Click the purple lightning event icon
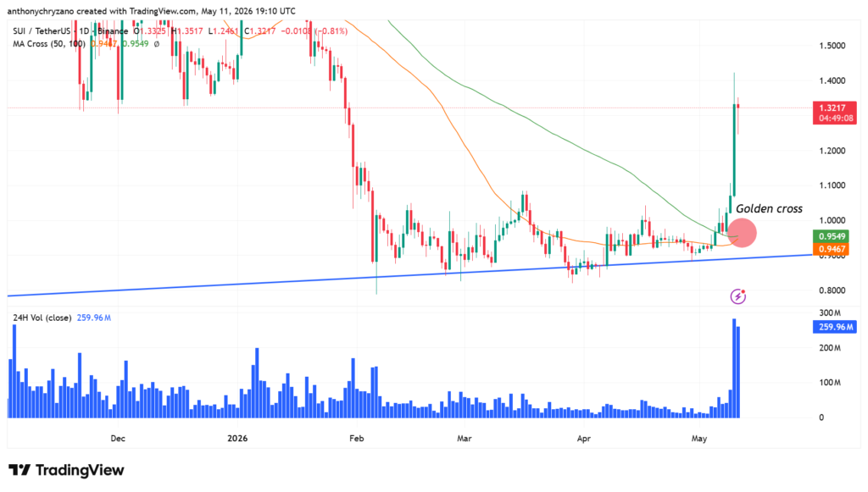Viewport: 868px width, 492px height. (x=738, y=296)
